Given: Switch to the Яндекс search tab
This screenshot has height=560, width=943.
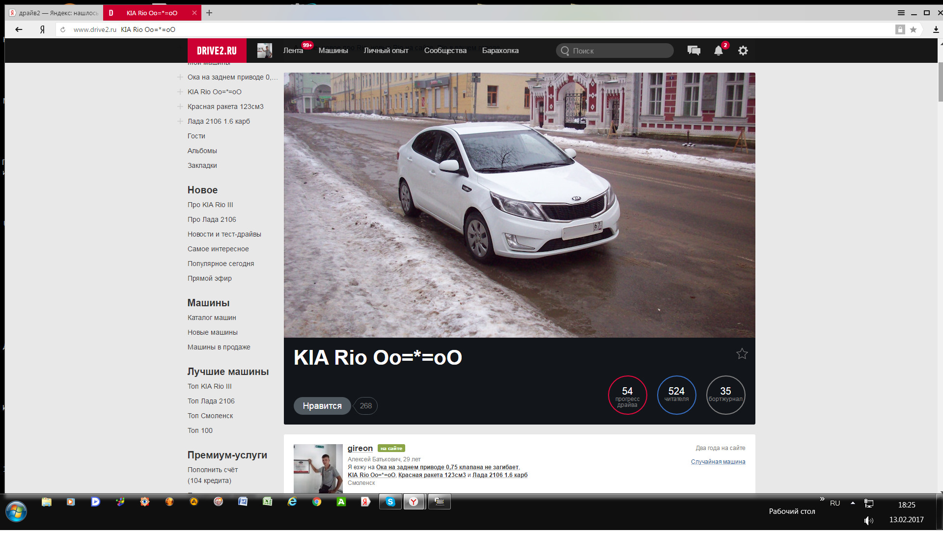Looking at the screenshot, I should (54, 13).
